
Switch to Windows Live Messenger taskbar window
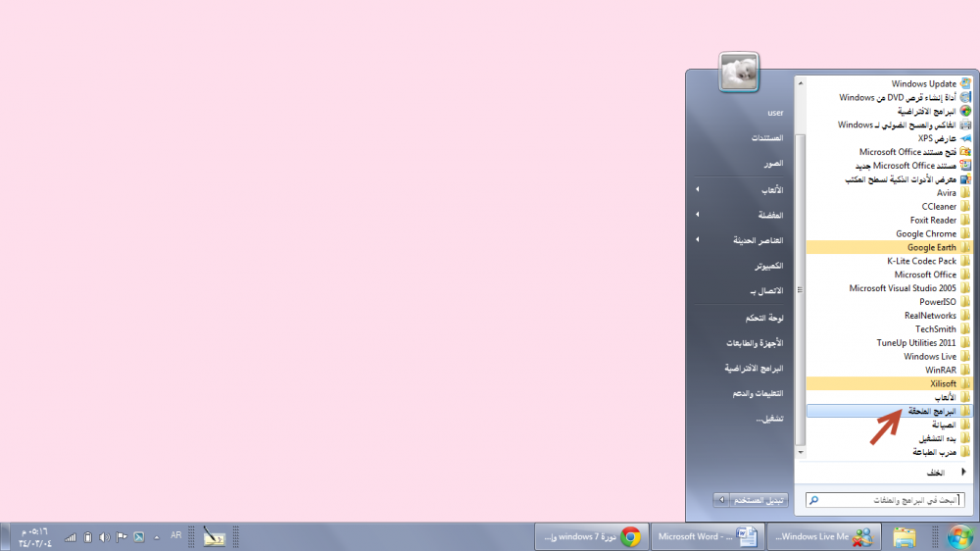coord(823,536)
